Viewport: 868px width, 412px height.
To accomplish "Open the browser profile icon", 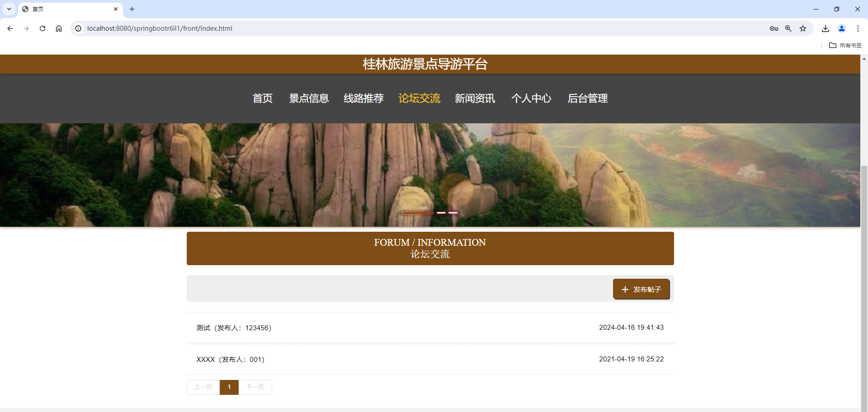I will tap(842, 28).
